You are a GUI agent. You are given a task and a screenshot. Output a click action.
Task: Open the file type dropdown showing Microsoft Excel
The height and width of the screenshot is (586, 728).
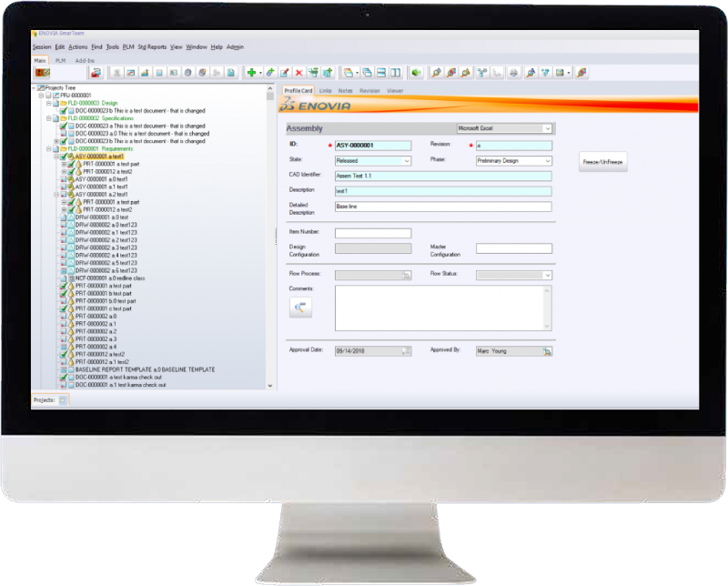pyautogui.click(x=548, y=128)
